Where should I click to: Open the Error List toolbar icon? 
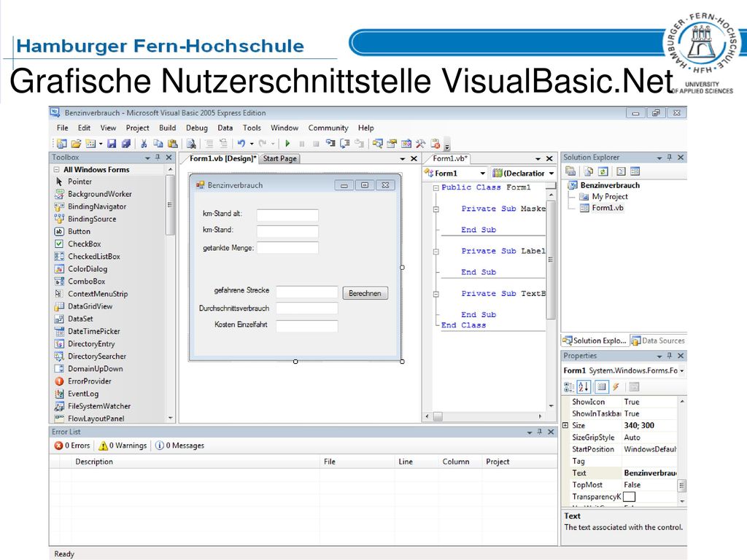[435, 144]
